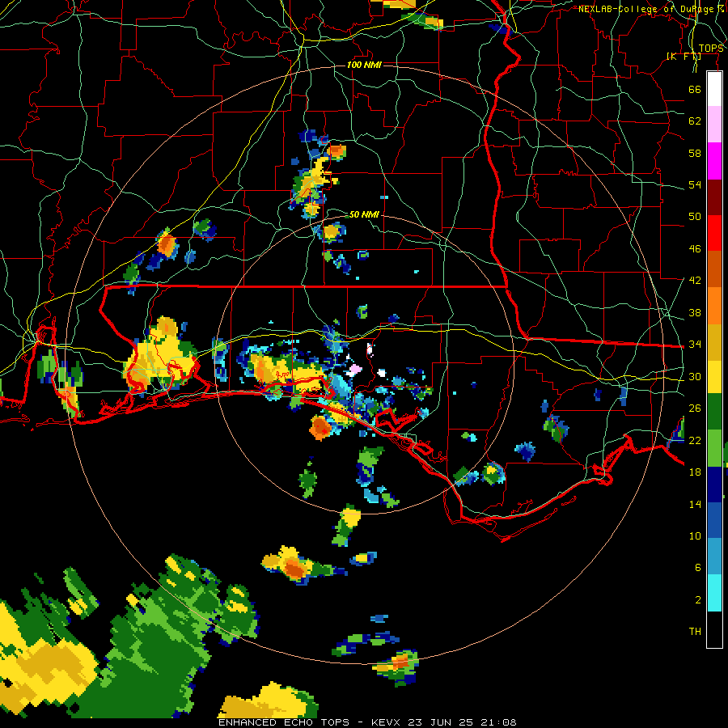
Task: Click the bright red legend swatch
Action: point(714,233)
